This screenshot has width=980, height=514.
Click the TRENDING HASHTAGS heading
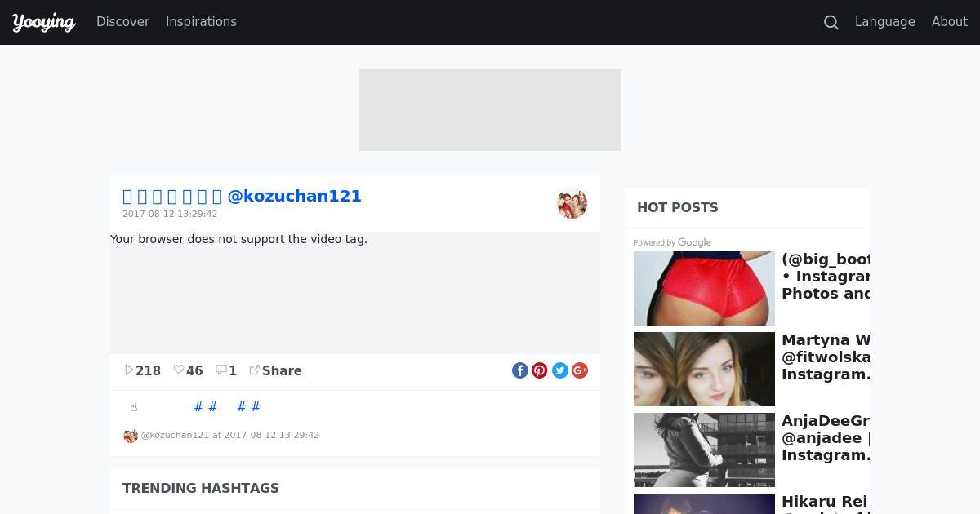pyautogui.click(x=201, y=488)
